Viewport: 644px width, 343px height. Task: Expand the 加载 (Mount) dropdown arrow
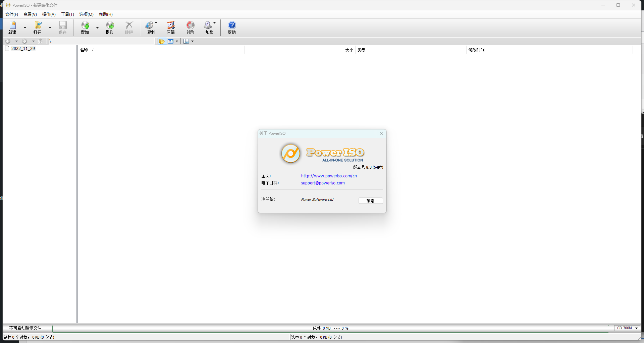coord(215,23)
